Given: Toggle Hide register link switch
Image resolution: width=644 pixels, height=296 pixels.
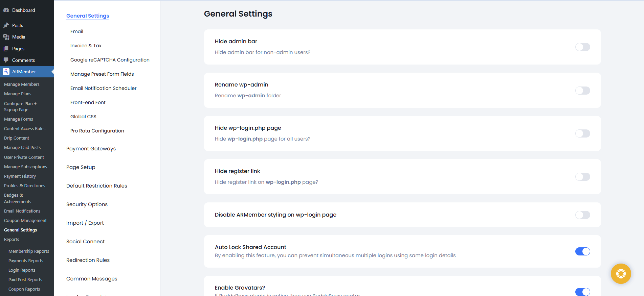Looking at the screenshot, I should (x=582, y=177).
